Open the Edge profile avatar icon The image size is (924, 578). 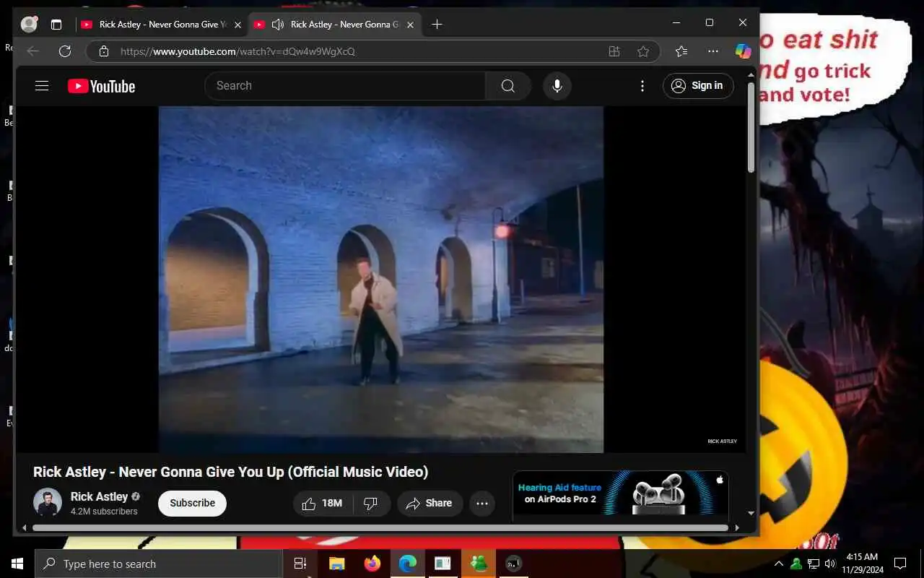click(29, 24)
